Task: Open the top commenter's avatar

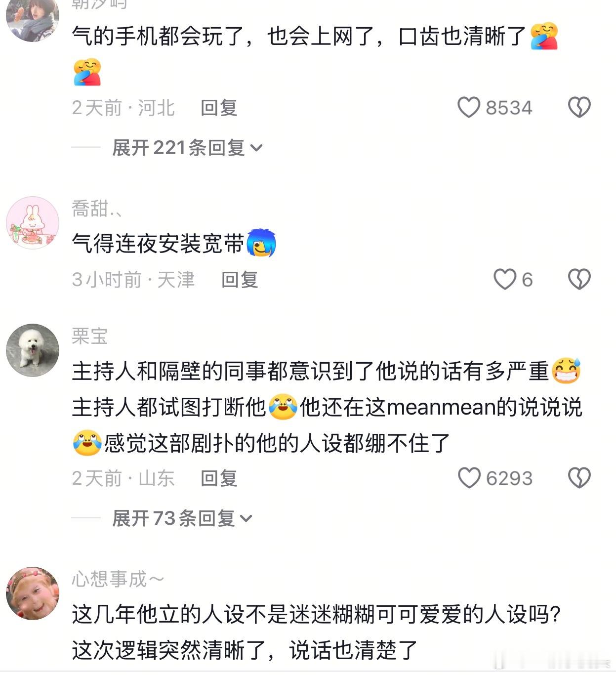Action: pos(33,18)
